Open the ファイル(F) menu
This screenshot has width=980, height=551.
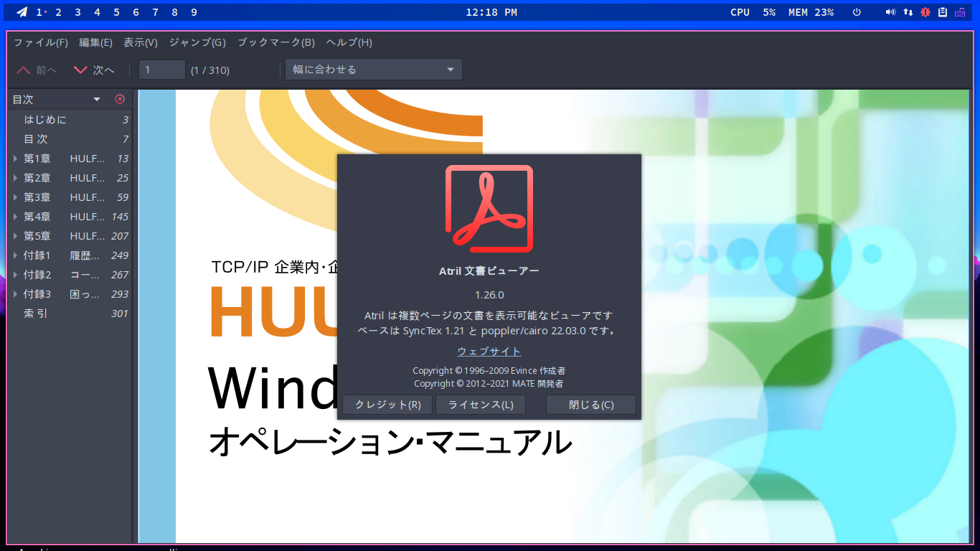pyautogui.click(x=41, y=42)
